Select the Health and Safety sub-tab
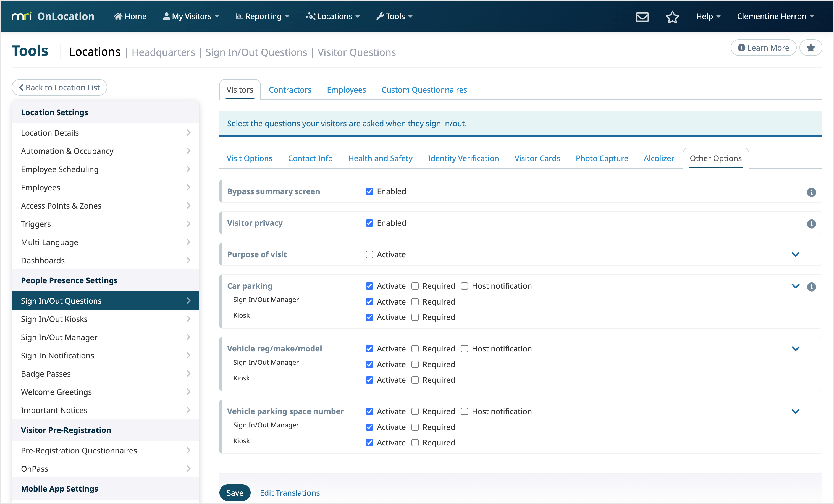Image resolution: width=834 pixels, height=504 pixels. 380,158
